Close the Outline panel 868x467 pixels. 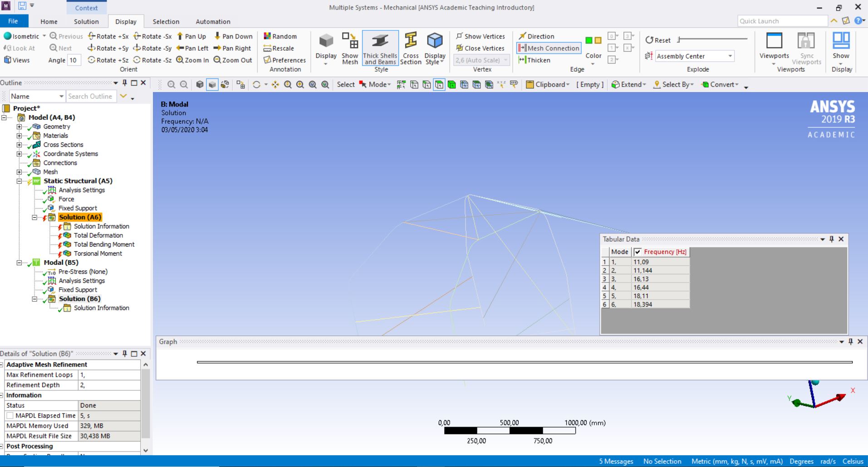pos(143,83)
